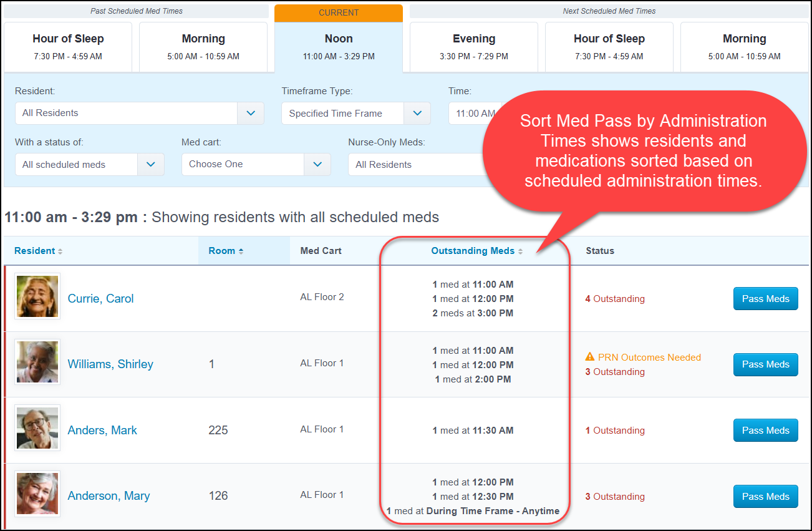Screen dimensions: 812x531
Task: Click the Specified Time Frame field
Action: point(342,114)
